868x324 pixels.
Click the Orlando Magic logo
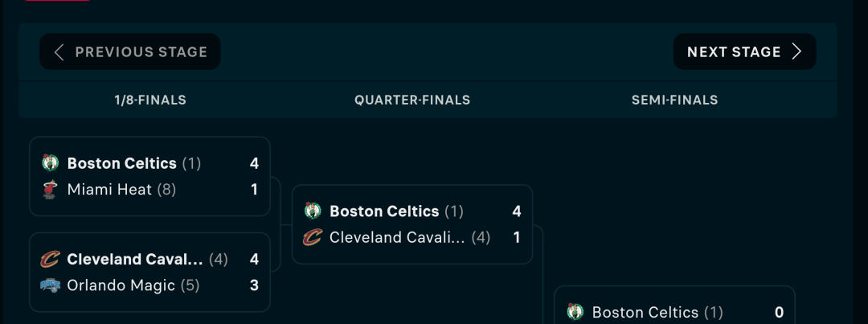pyautogui.click(x=50, y=285)
